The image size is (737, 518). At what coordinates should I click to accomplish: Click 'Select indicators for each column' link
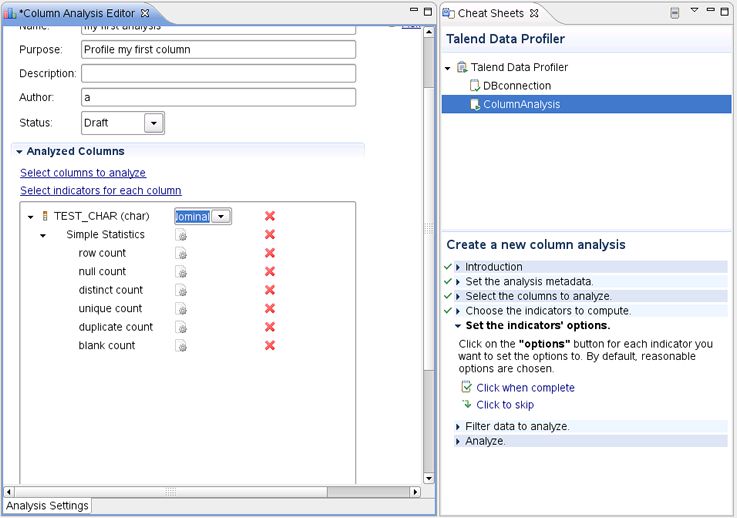(101, 190)
